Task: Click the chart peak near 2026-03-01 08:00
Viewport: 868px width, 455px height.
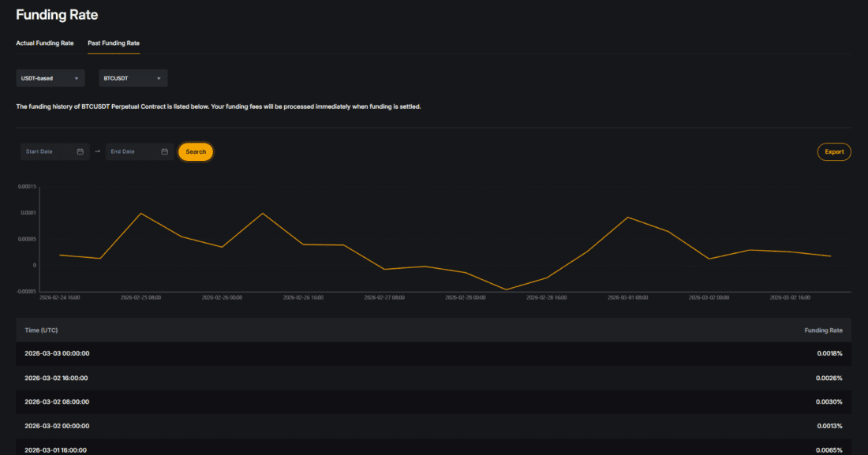Action: click(628, 217)
